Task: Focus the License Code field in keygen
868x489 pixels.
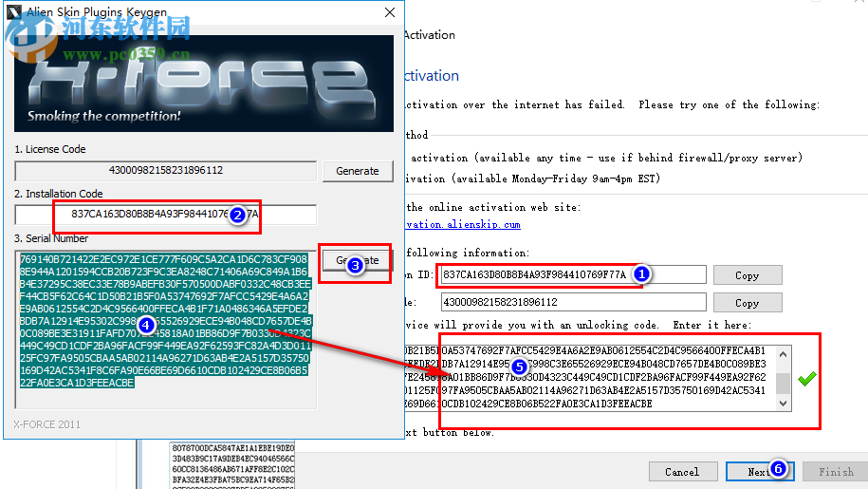Action: (x=165, y=171)
